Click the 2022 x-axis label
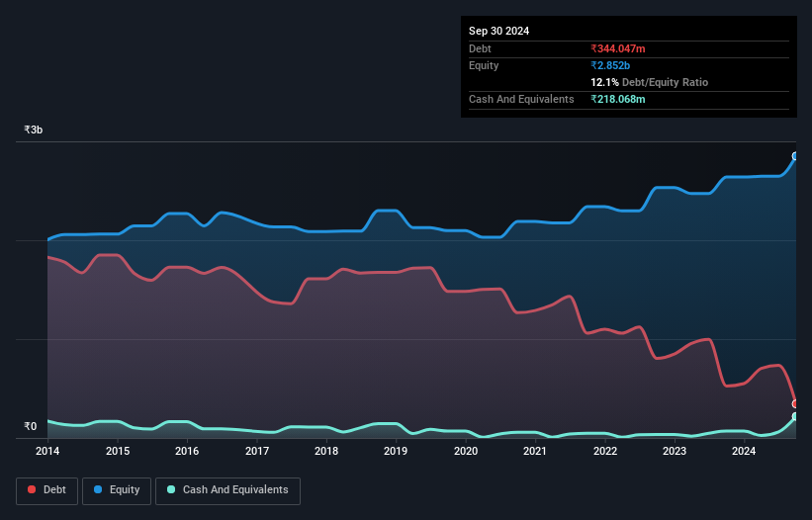The image size is (812, 520). [605, 451]
